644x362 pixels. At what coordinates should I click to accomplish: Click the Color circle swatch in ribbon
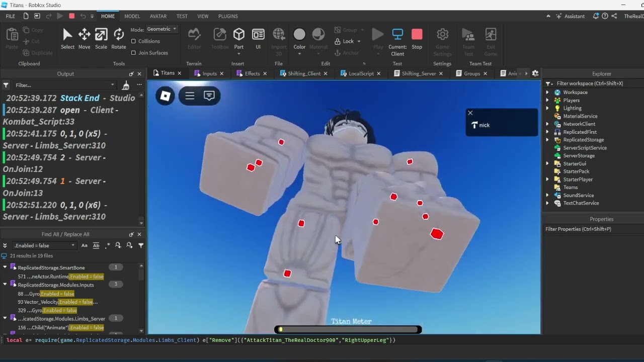[299, 34]
